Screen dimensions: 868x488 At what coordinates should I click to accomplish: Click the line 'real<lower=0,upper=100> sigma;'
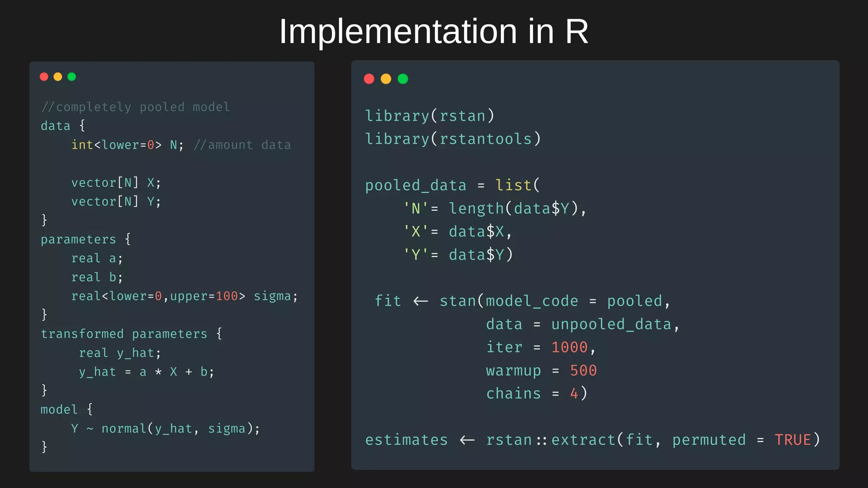[185, 296]
